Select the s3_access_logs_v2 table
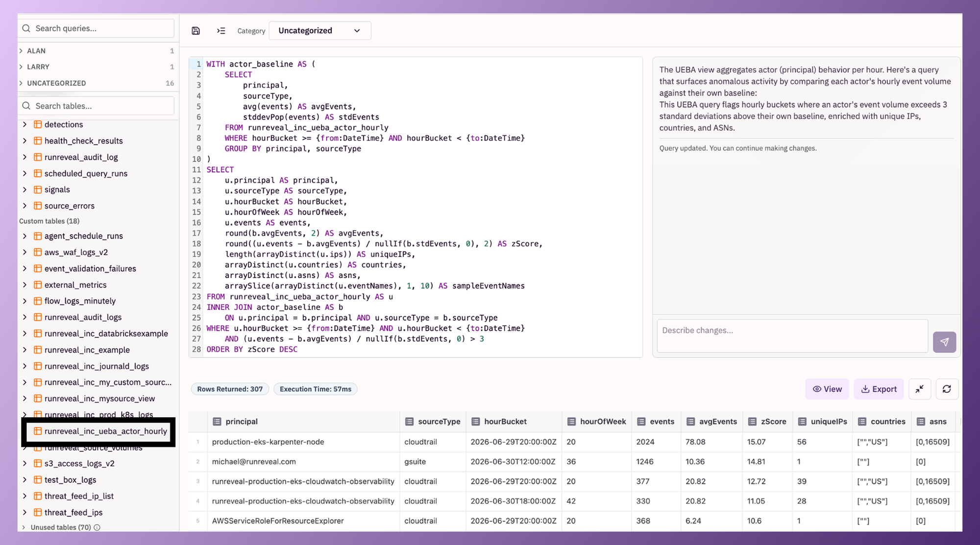The image size is (980, 545). point(79,463)
